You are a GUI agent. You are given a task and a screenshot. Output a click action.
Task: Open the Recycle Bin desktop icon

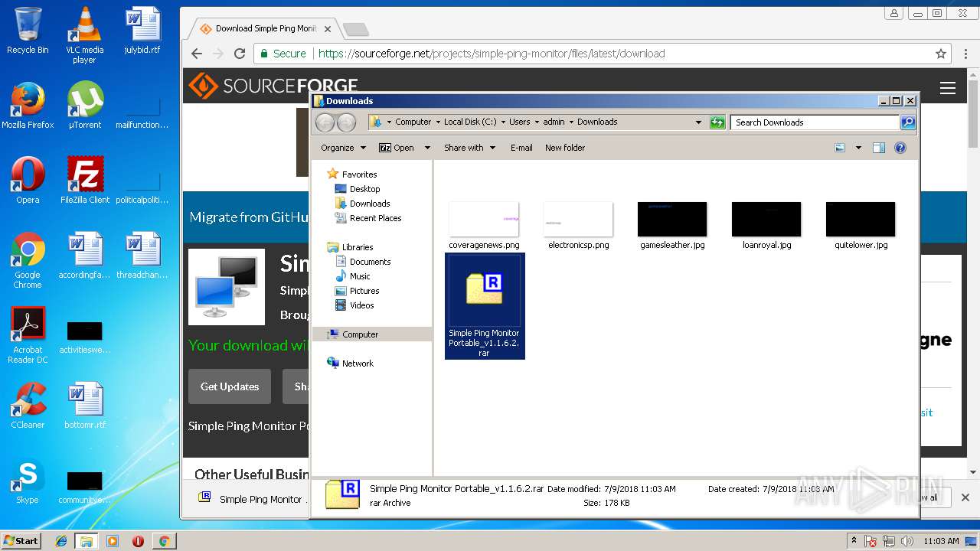click(x=28, y=31)
